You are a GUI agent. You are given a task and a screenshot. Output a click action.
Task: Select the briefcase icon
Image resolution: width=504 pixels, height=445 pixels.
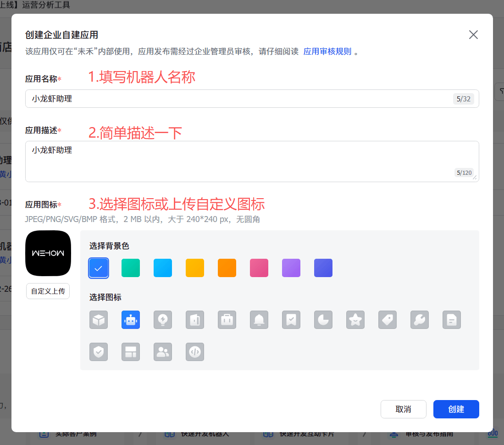coord(227,320)
